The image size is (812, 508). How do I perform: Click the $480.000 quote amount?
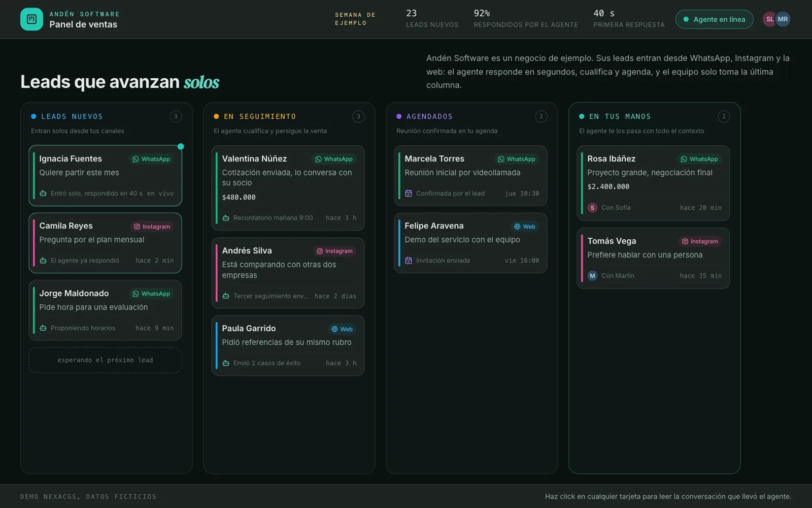click(x=239, y=197)
